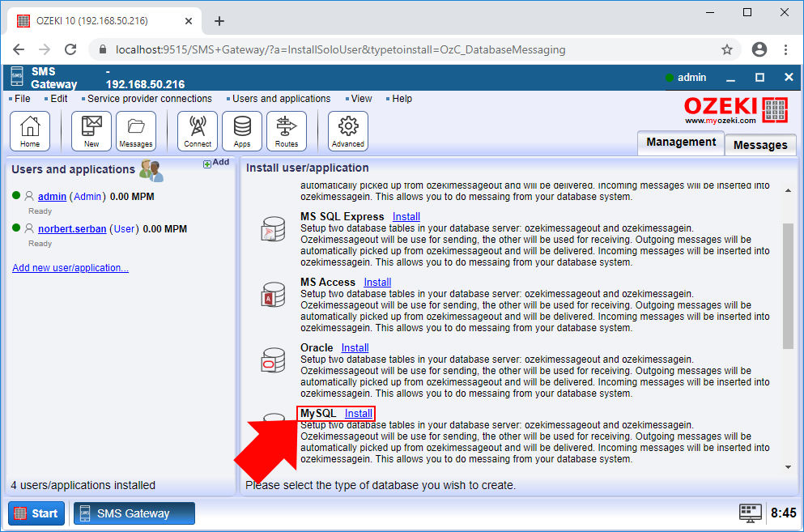Image resolution: width=804 pixels, height=532 pixels.
Task: Open the Home toolbar icon
Action: (x=29, y=130)
